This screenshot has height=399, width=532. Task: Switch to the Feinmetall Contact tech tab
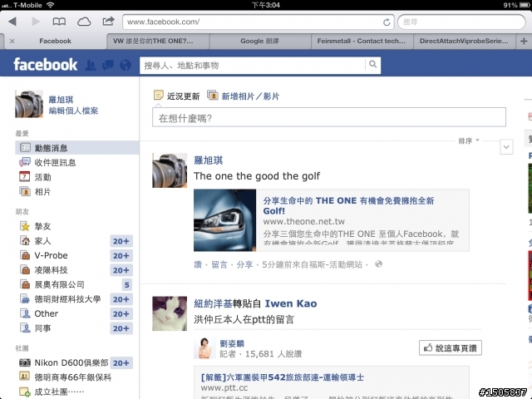point(362,41)
